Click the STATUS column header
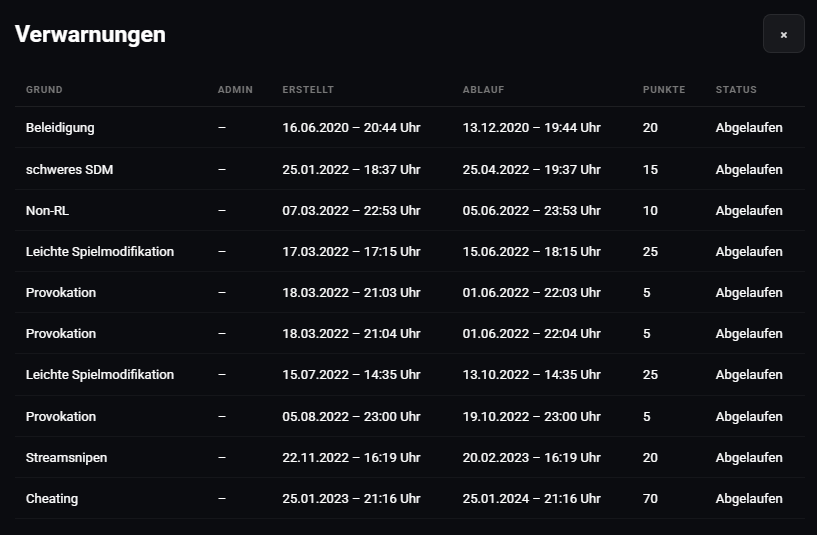The height and width of the screenshot is (535, 817). 736,90
